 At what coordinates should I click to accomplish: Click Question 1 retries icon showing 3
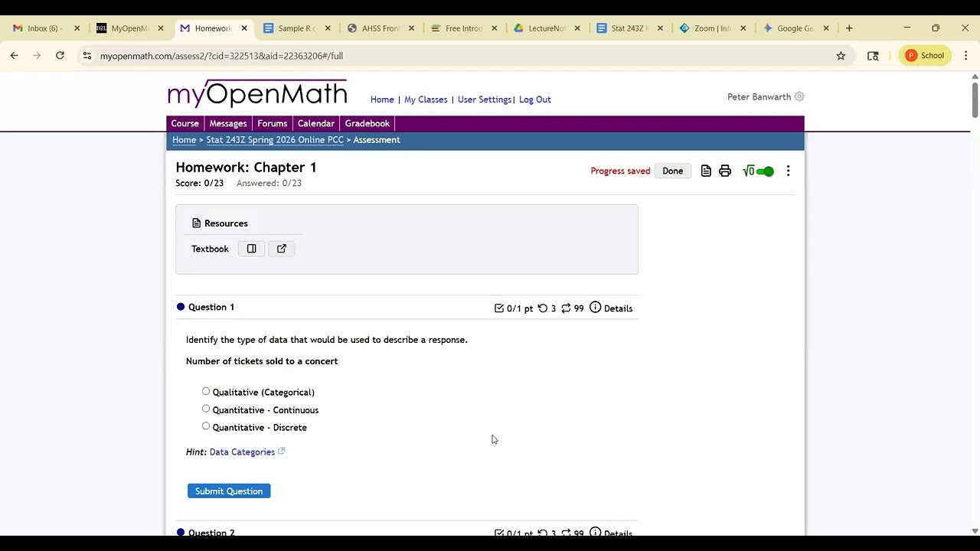[543, 308]
